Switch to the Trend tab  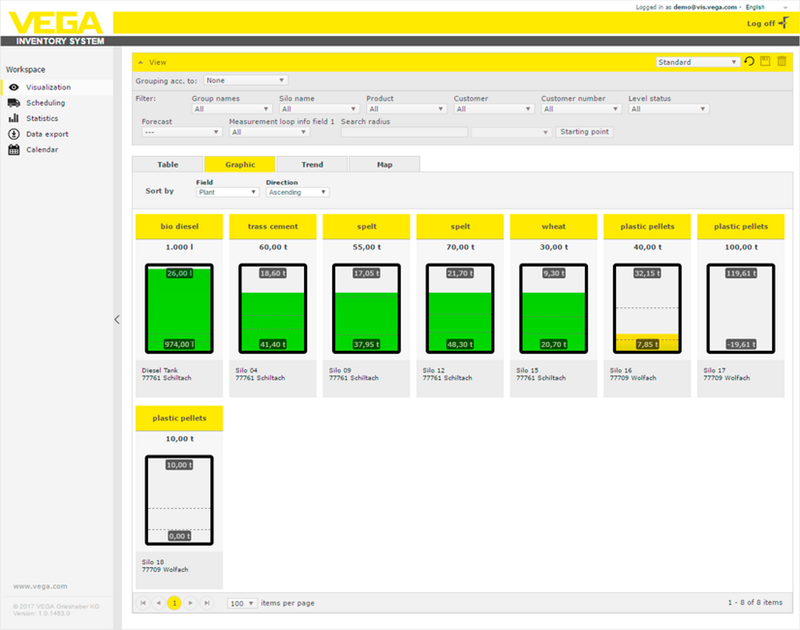311,164
